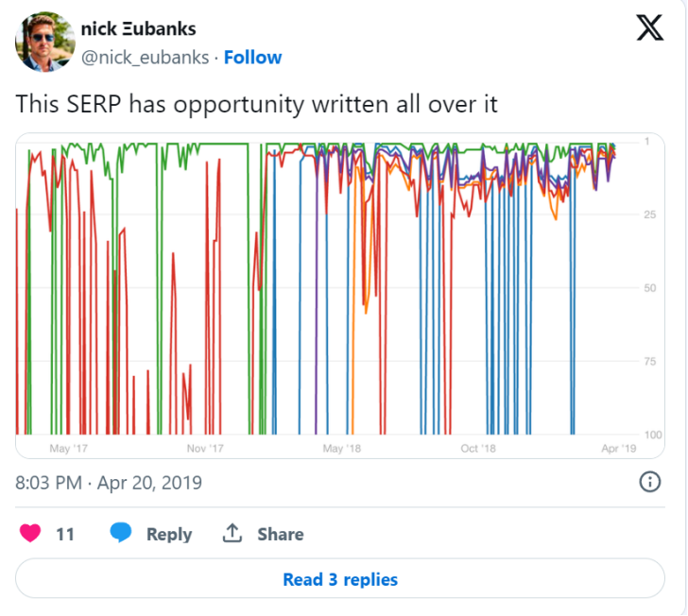Click the blue reply bubble icon
The image size is (688, 616).
(x=121, y=533)
